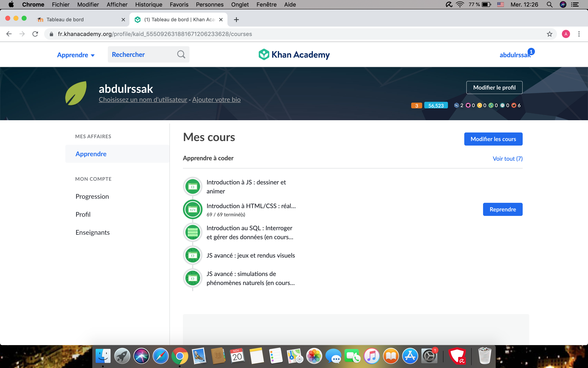Open Progression in the sidebar

[x=92, y=196]
